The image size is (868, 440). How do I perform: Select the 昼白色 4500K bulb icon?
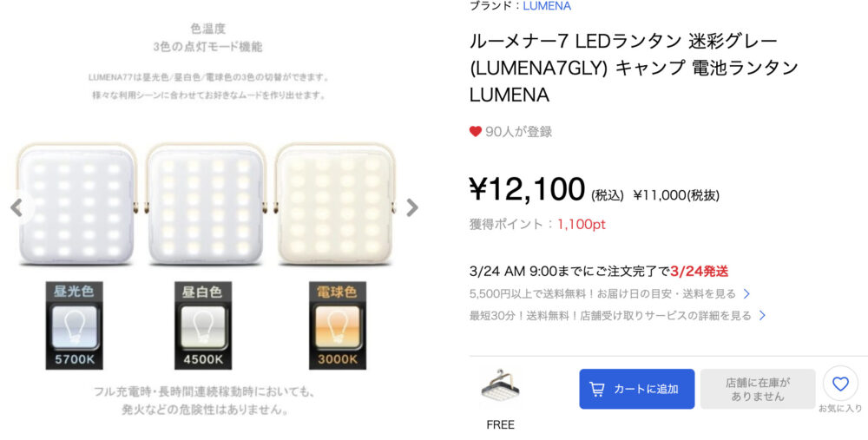click(x=202, y=325)
